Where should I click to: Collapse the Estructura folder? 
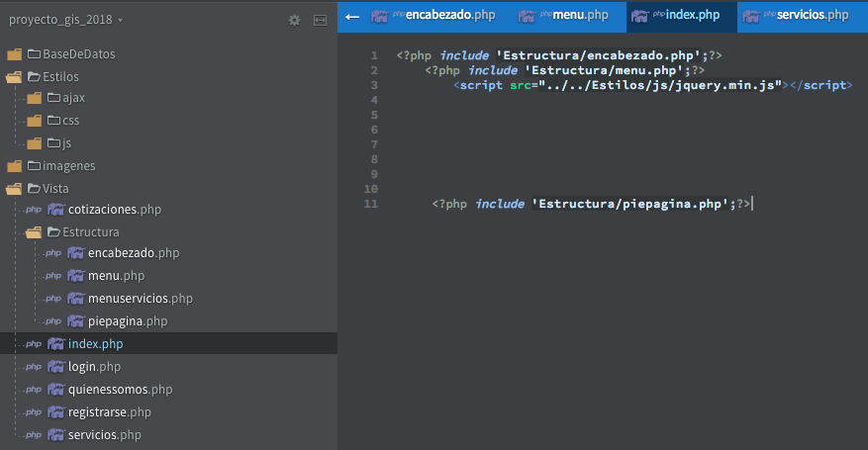(x=90, y=232)
